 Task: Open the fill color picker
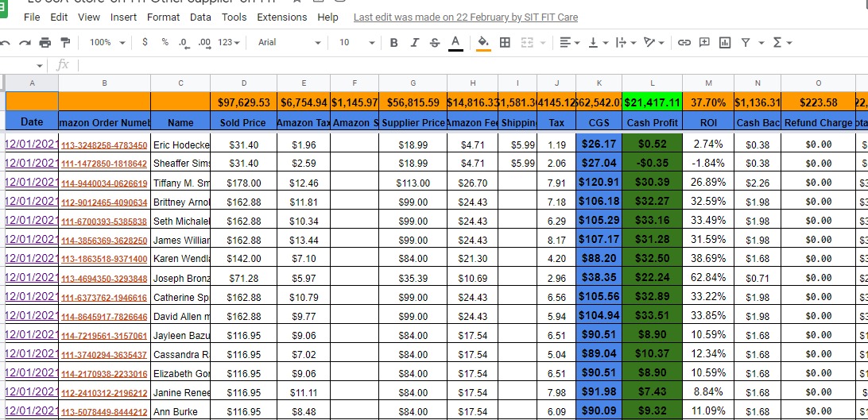[482, 42]
